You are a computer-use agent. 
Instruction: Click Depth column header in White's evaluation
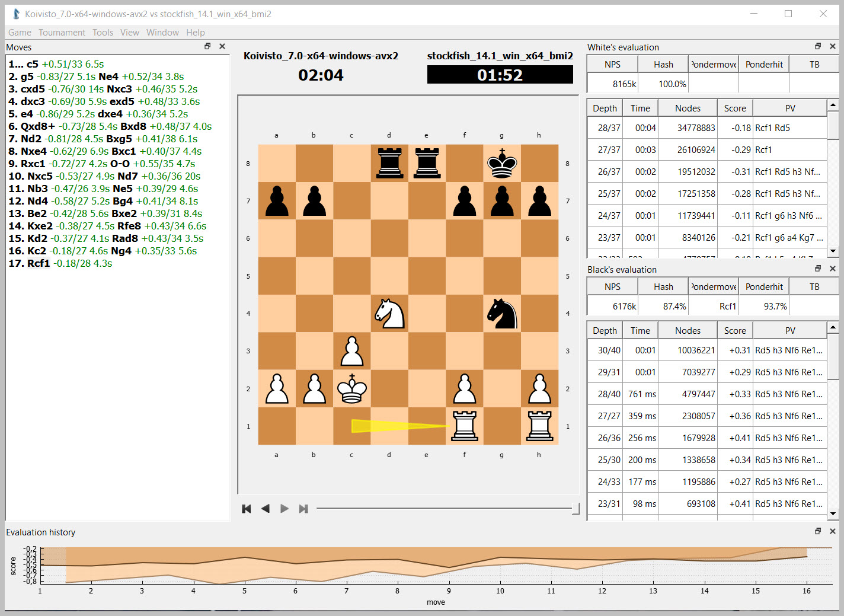click(605, 108)
